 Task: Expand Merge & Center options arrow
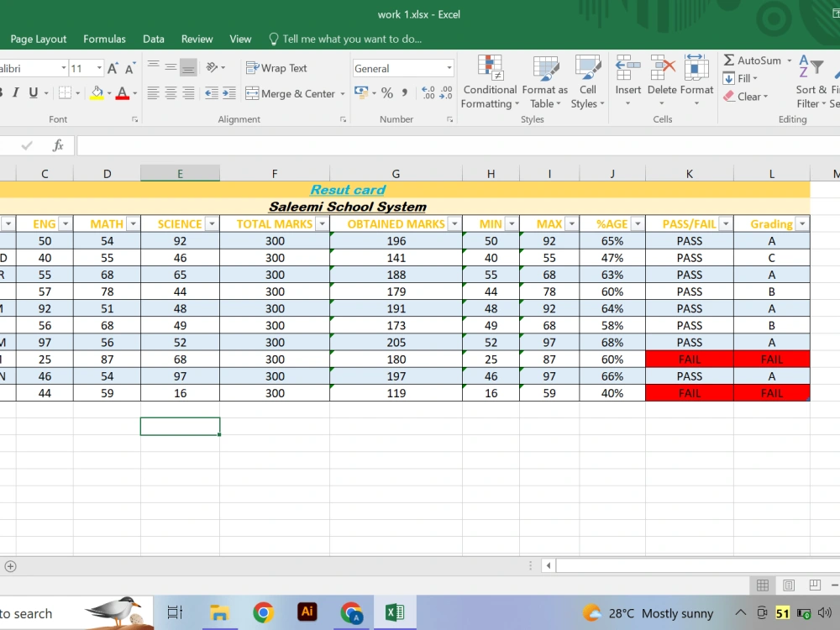tap(343, 94)
